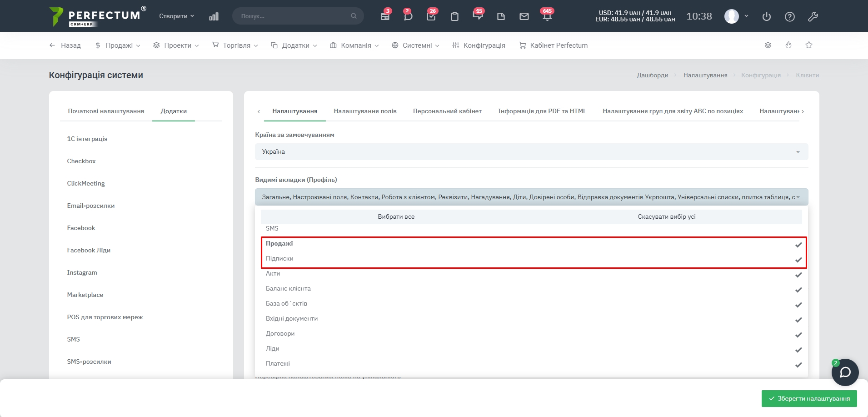Switch to the Налаштування полів tab
Viewport: 868px width, 417px height.
pyautogui.click(x=365, y=111)
